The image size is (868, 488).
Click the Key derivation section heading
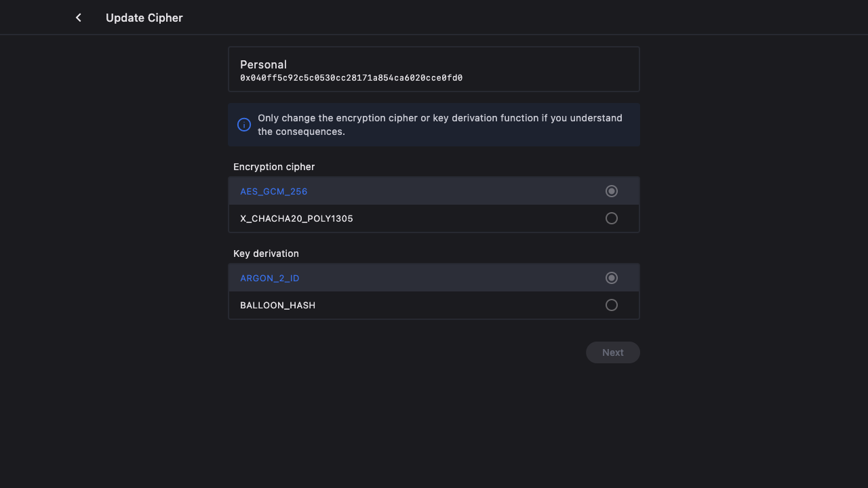266,253
